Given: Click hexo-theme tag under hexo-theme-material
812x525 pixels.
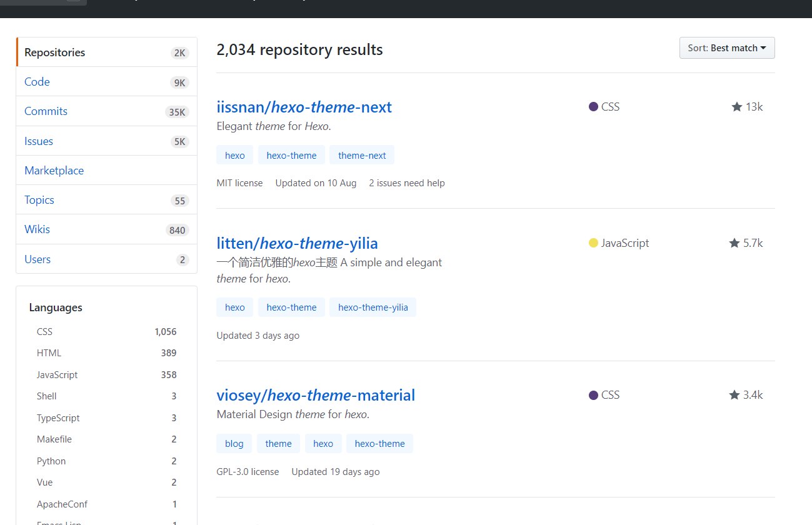Looking at the screenshot, I should point(379,444).
